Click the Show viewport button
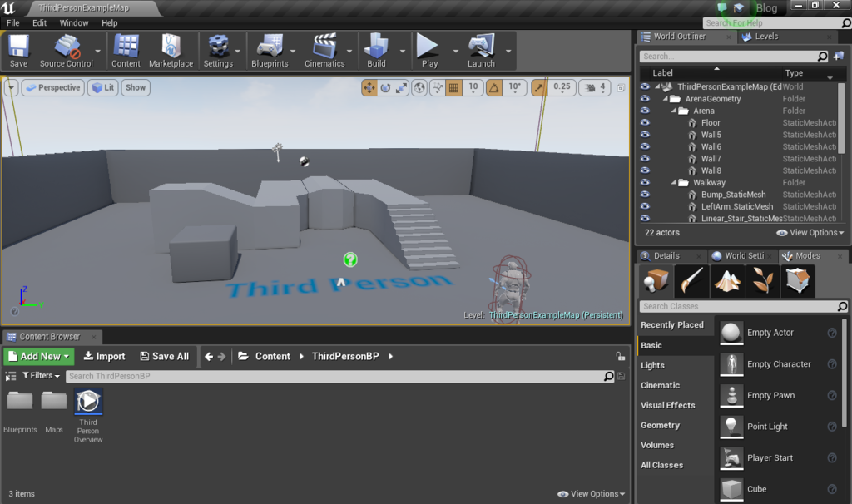The image size is (852, 504). (136, 87)
